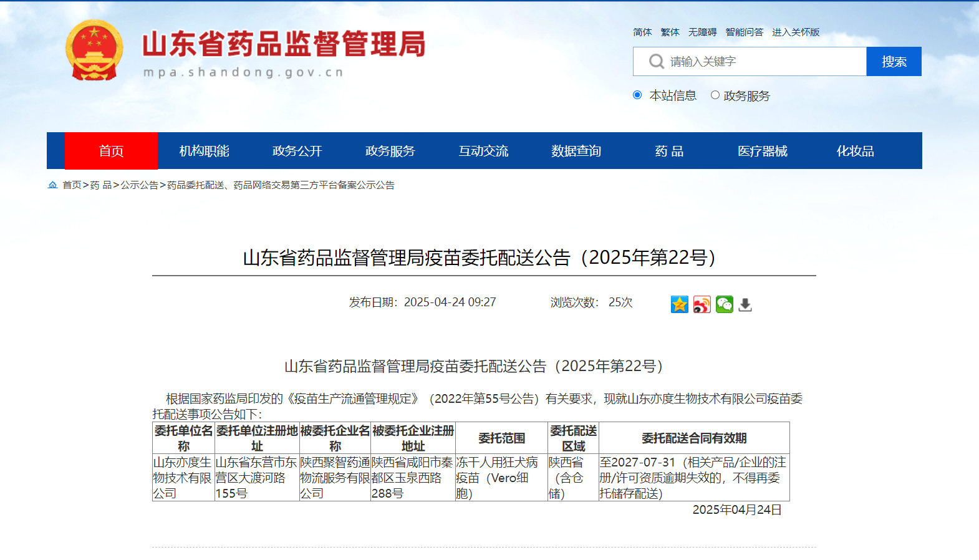Click 公示公告 in the breadcrumb
This screenshot has height=560, width=979.
[139, 185]
